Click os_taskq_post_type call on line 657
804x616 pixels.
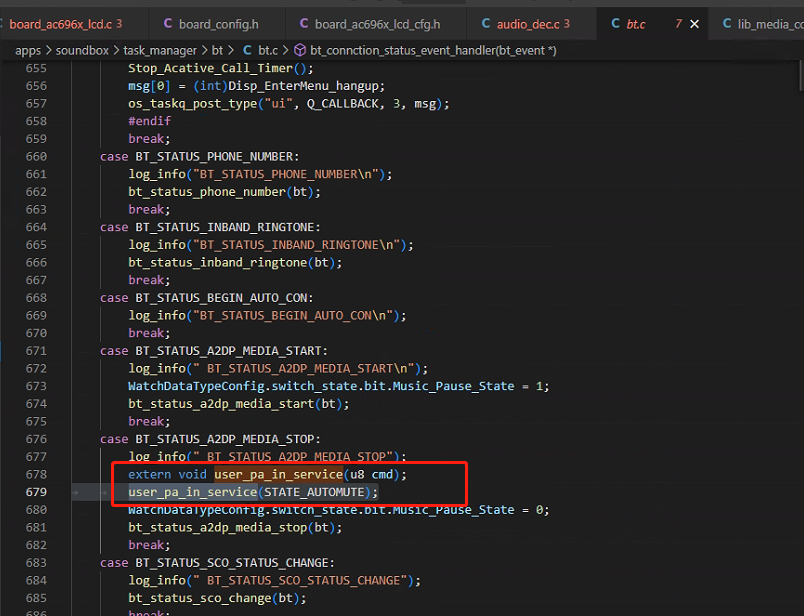pos(192,104)
